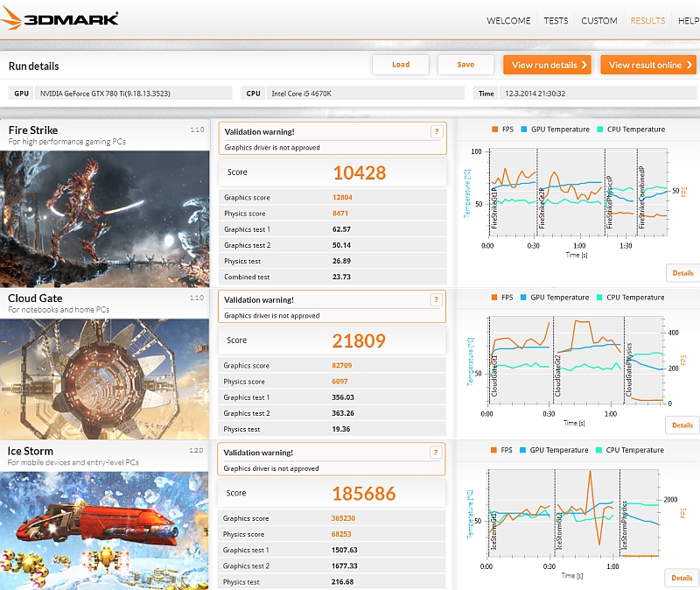Click the Fire Strike score 10428
The height and width of the screenshot is (590, 700).
point(360,172)
